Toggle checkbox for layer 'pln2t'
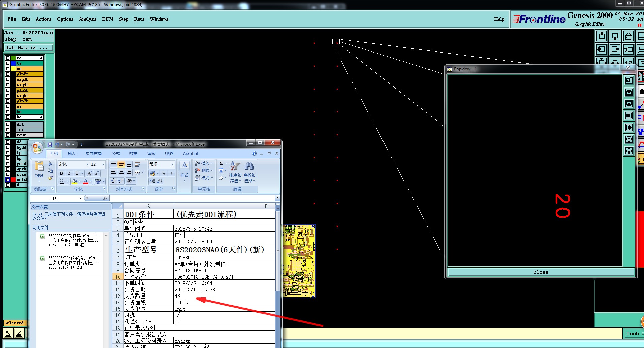 click(x=8, y=74)
